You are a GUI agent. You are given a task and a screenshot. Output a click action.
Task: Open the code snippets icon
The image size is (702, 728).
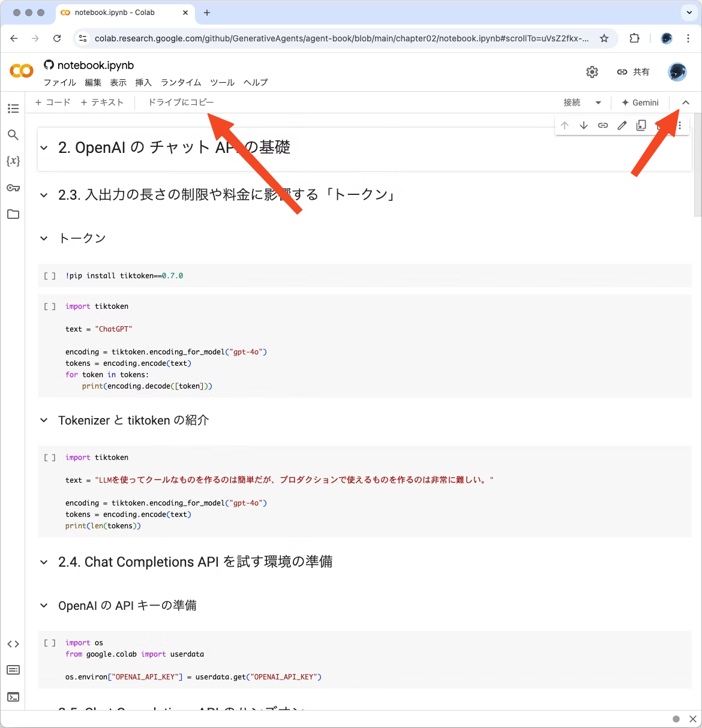point(13,644)
